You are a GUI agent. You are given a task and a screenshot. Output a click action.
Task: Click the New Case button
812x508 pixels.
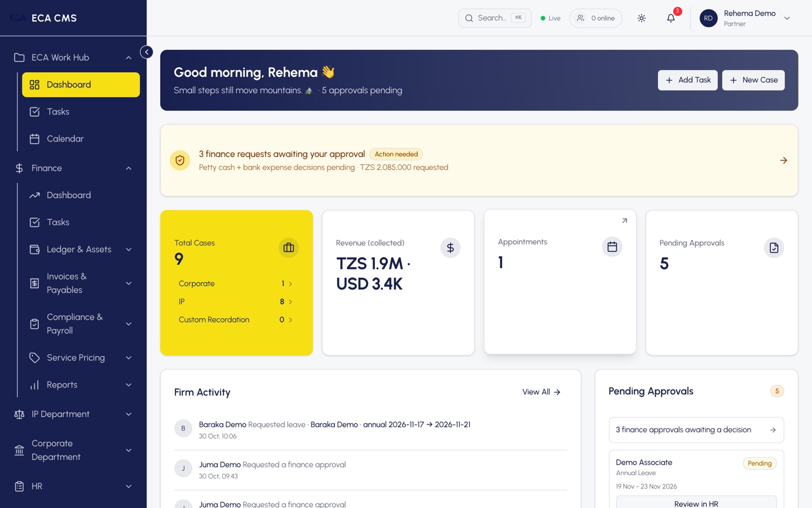coord(753,80)
